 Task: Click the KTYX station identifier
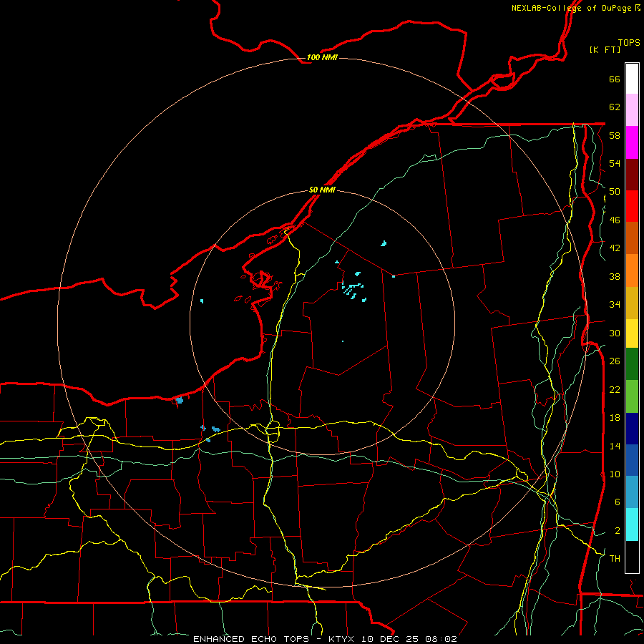343,639
